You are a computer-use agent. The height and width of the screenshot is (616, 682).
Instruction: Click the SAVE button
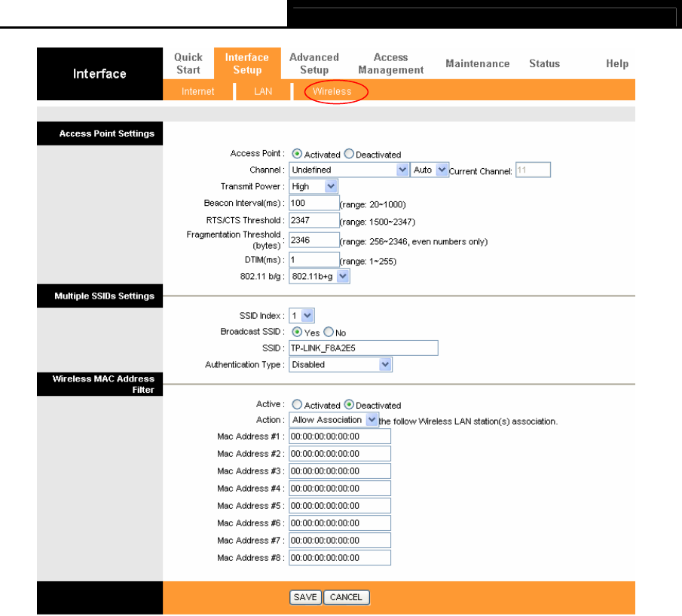click(305, 597)
